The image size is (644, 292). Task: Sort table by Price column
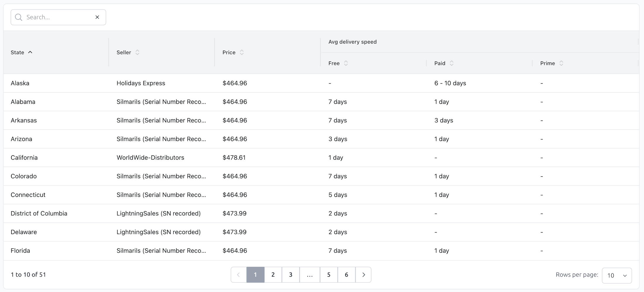241,52
